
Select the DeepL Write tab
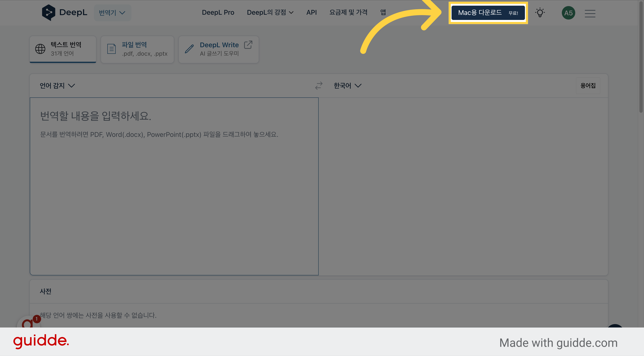[218, 49]
